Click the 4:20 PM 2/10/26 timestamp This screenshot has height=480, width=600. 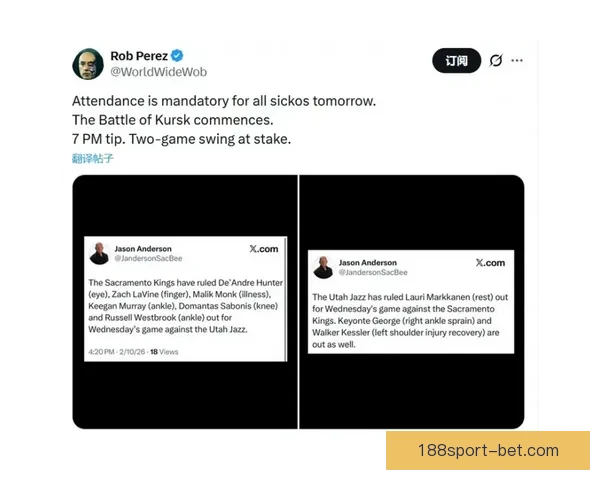click(x=117, y=352)
